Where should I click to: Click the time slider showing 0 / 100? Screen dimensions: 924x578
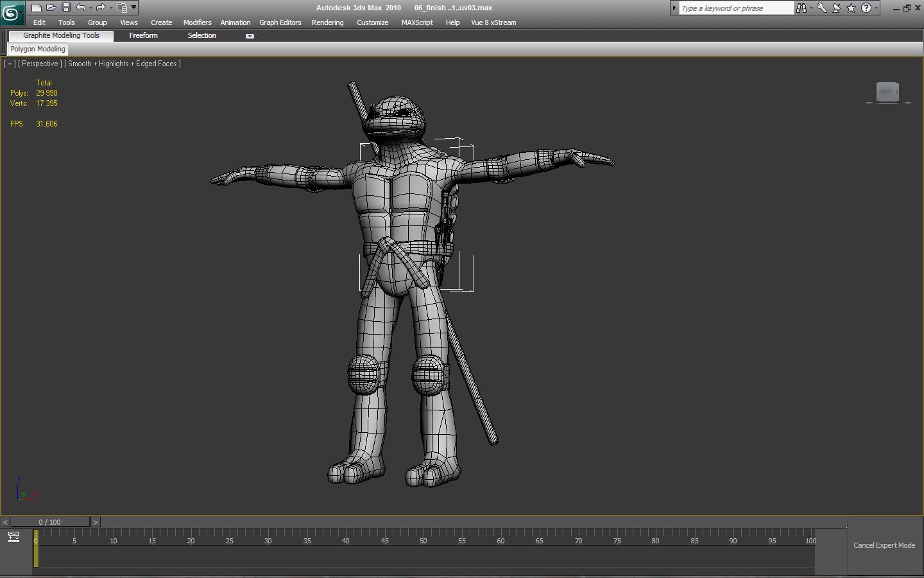tap(50, 522)
